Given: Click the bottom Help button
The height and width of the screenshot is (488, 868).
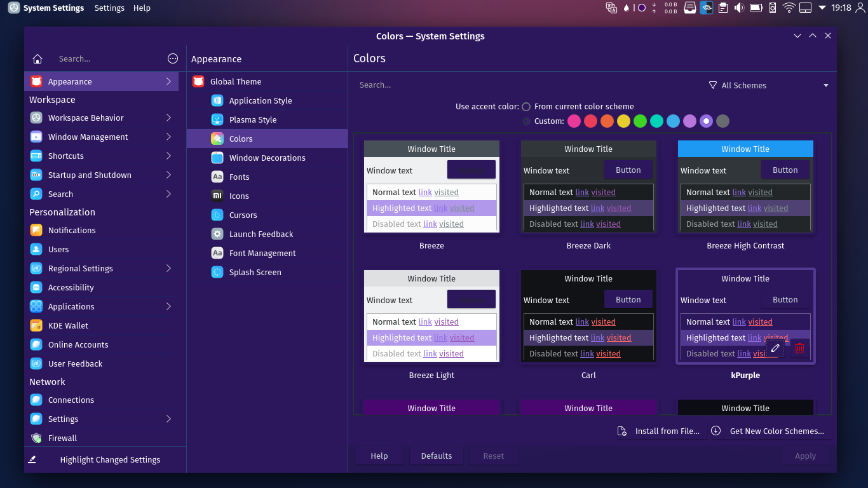Looking at the screenshot, I should [379, 456].
